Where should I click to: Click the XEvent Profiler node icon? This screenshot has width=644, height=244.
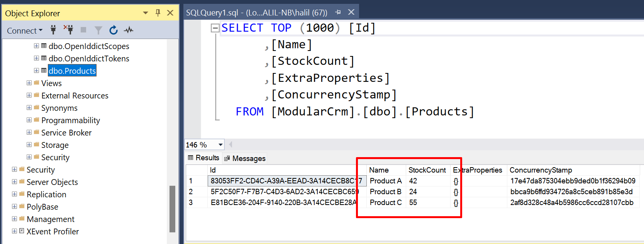[x=22, y=231]
